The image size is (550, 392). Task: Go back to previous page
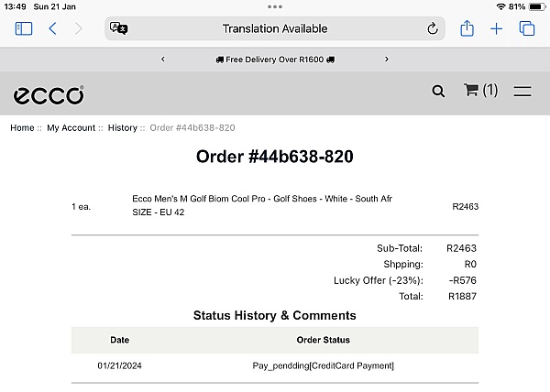[x=52, y=28]
